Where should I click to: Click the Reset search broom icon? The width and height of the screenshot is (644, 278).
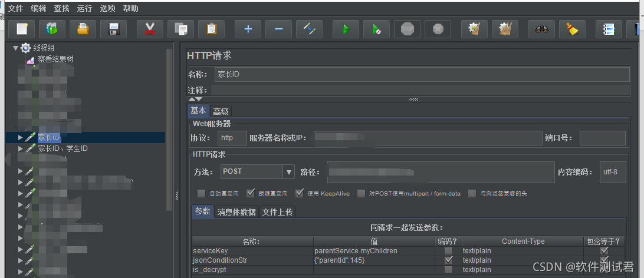pyautogui.click(x=572, y=29)
